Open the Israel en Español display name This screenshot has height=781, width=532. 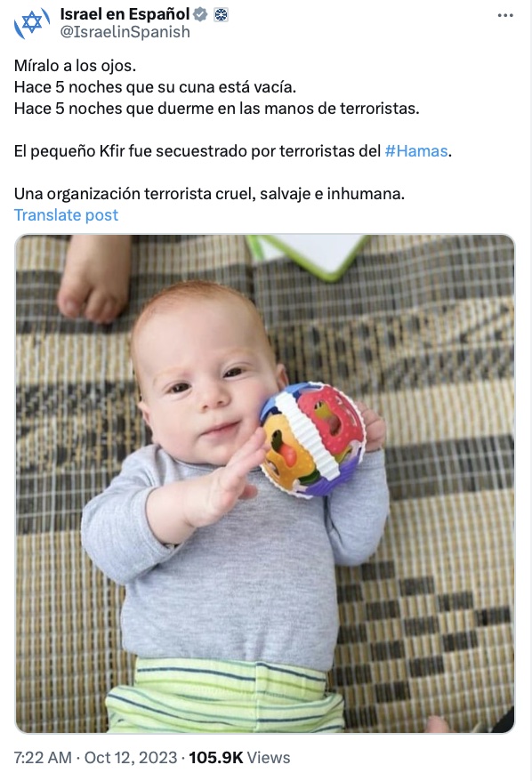(x=125, y=14)
